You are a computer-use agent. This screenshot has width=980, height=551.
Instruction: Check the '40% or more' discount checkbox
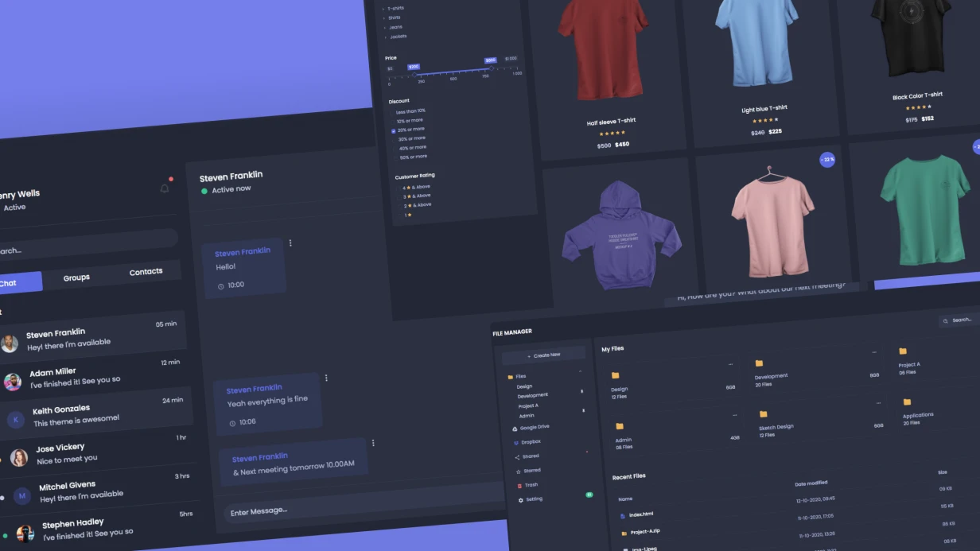click(x=395, y=149)
